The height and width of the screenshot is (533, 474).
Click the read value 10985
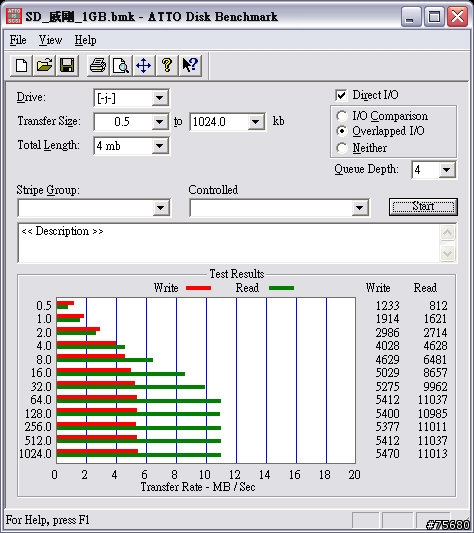point(433,413)
